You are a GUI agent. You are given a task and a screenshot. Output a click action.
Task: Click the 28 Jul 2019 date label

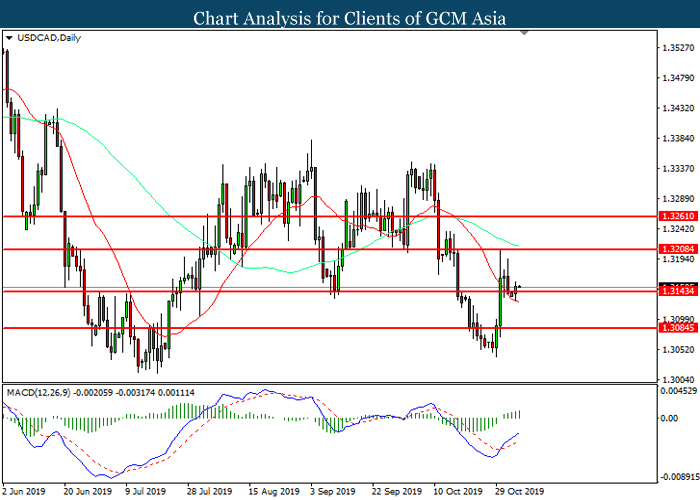coord(208,491)
